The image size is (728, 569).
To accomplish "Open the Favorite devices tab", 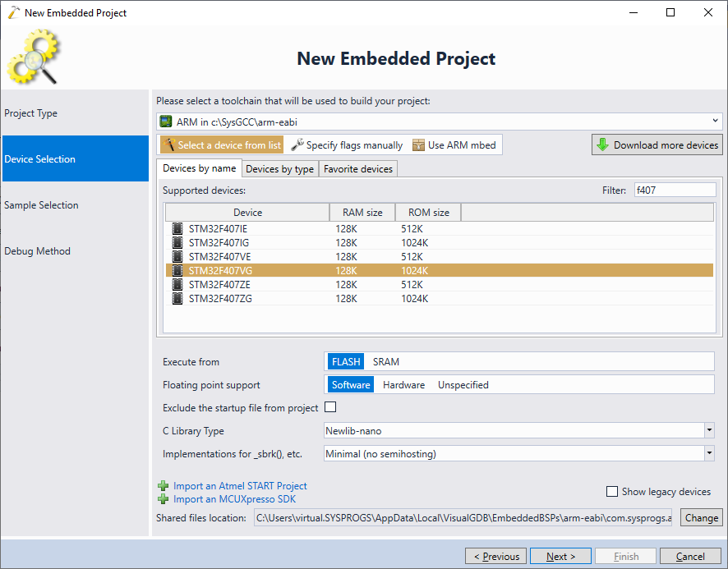I will 357,169.
